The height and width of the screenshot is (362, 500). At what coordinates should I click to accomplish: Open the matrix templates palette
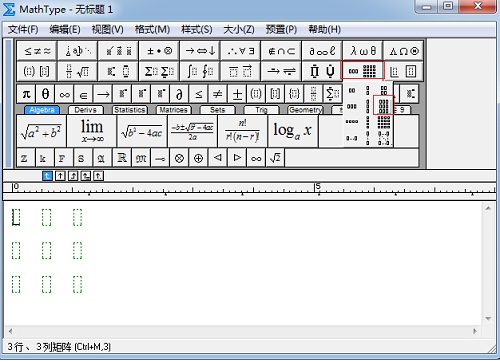pos(363,71)
